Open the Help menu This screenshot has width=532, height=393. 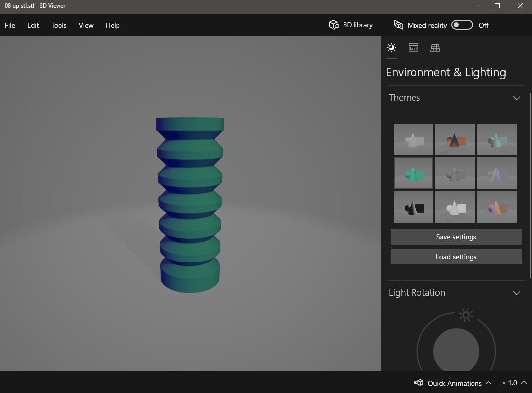coord(113,25)
